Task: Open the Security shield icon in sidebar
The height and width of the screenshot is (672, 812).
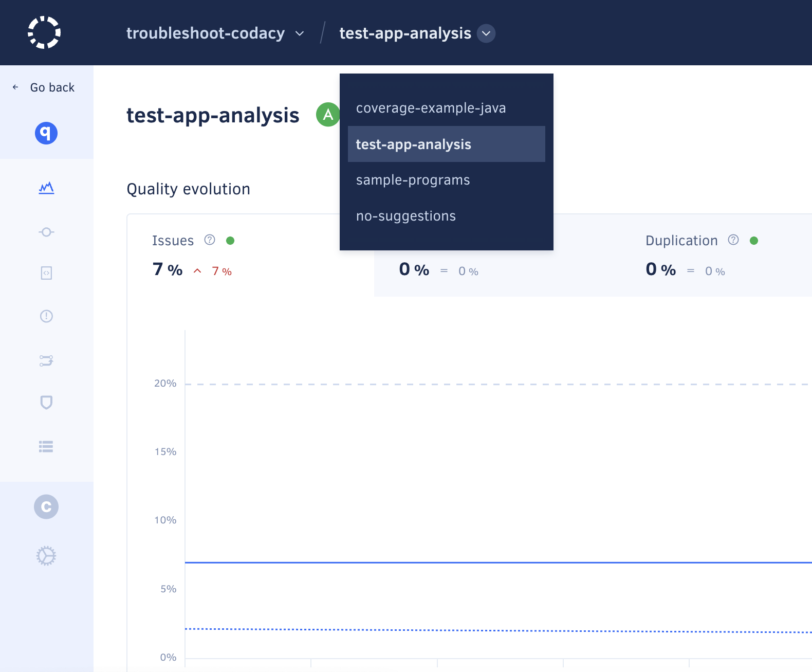Action: [46, 403]
